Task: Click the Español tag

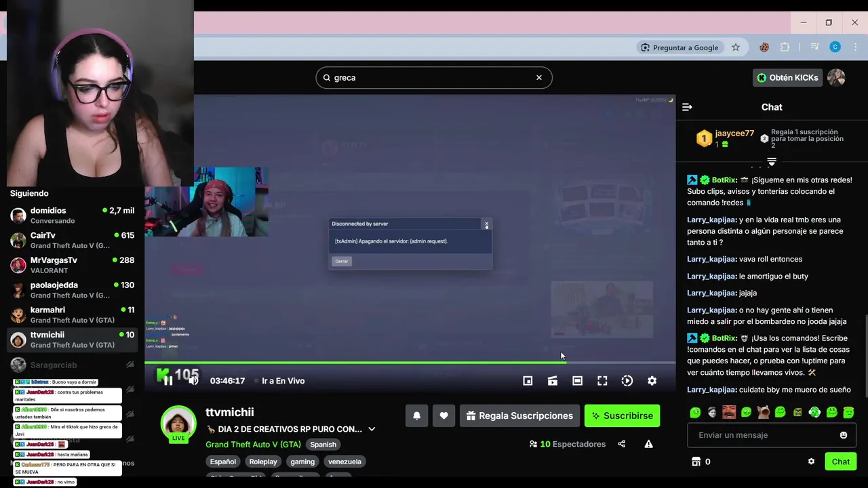Action: point(222,462)
